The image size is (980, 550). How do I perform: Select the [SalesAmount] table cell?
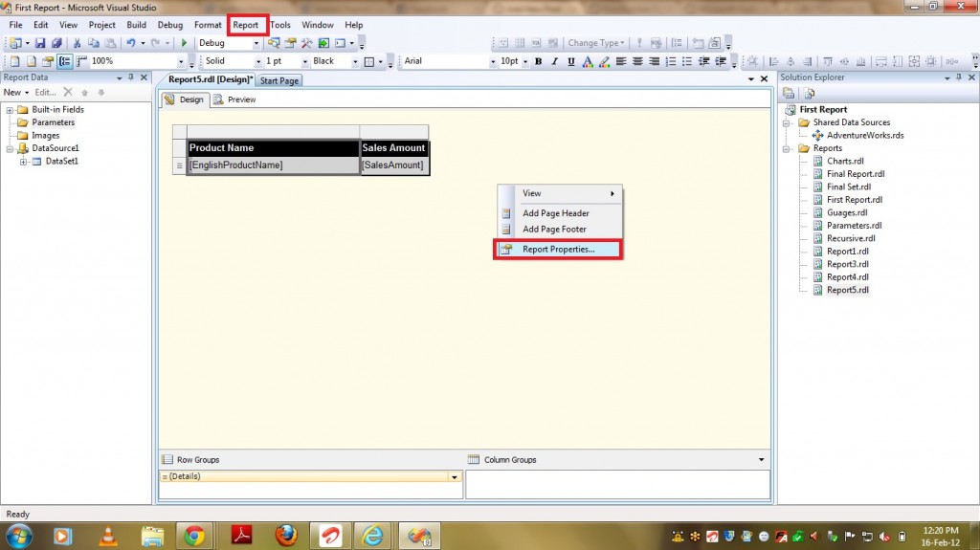click(392, 165)
